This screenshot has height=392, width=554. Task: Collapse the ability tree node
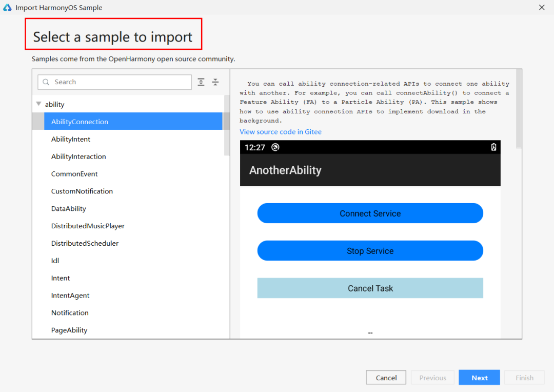pos(39,104)
